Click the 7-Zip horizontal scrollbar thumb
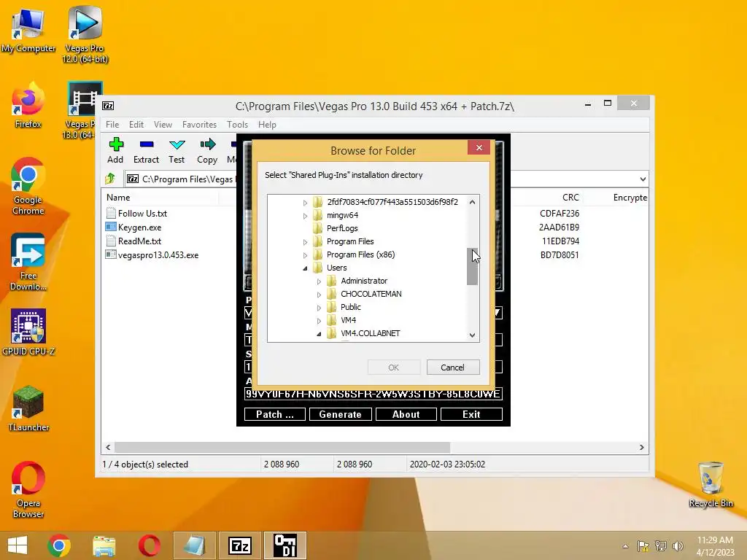 coord(282,447)
